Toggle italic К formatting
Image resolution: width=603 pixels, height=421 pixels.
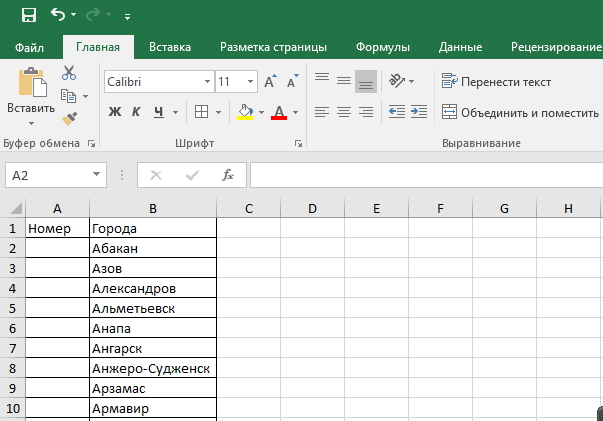tap(136, 112)
